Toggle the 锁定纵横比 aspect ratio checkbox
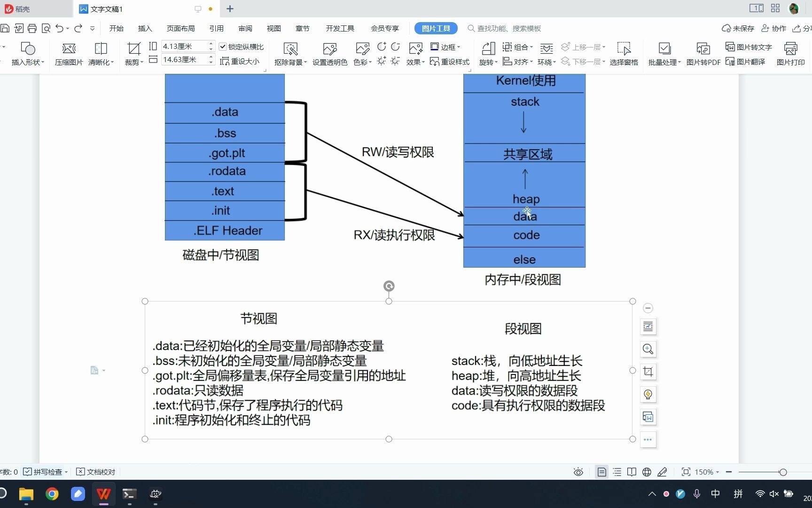 coord(223,47)
